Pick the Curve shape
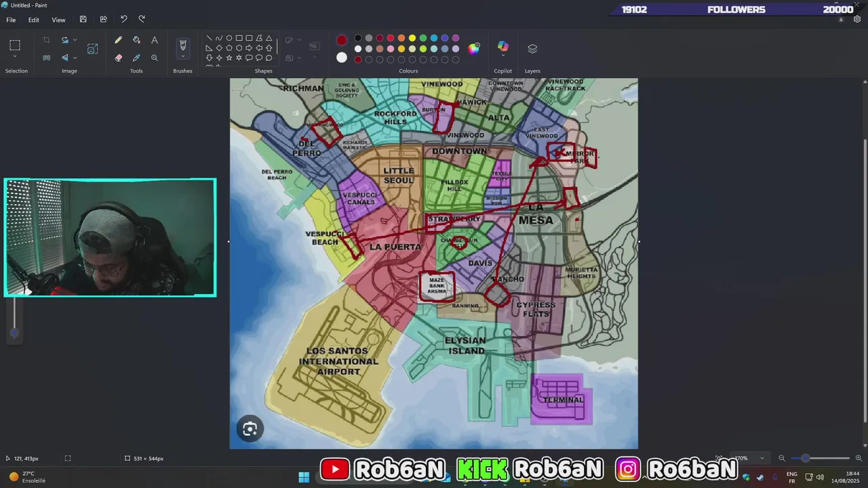Image resolution: width=868 pixels, height=488 pixels. point(219,39)
